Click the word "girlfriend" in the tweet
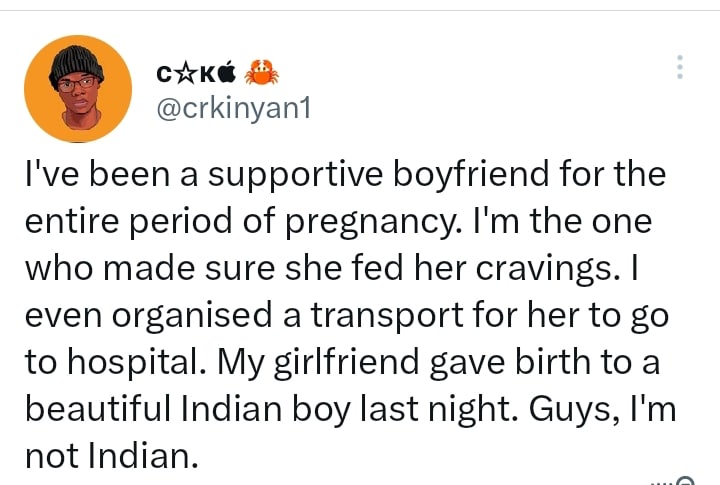 tap(347, 363)
